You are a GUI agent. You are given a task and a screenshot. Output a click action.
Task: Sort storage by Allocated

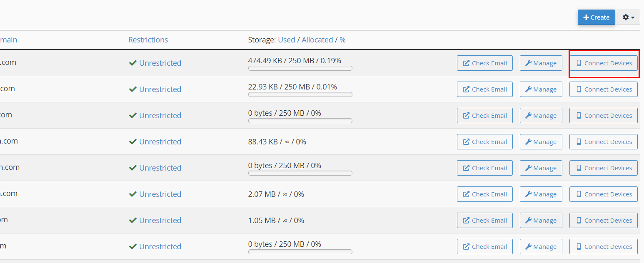pyautogui.click(x=317, y=40)
